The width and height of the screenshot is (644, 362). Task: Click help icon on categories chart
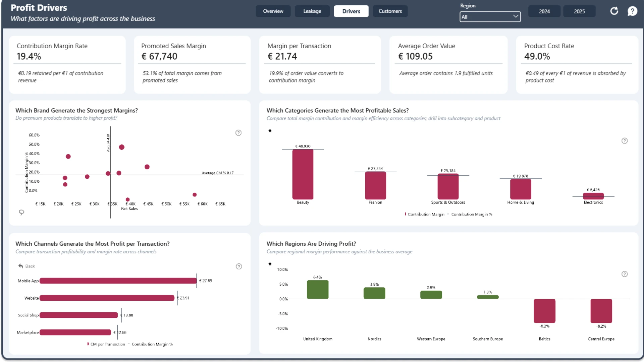[x=625, y=141]
